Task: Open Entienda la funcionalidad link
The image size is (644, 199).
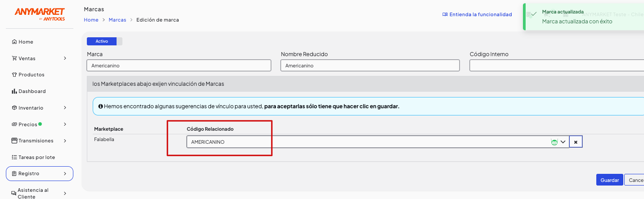Action: point(480,14)
